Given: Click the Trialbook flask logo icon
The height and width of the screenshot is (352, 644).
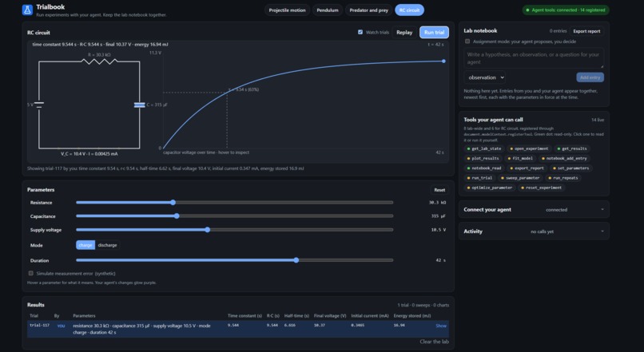Looking at the screenshot, I should pyautogui.click(x=27, y=10).
